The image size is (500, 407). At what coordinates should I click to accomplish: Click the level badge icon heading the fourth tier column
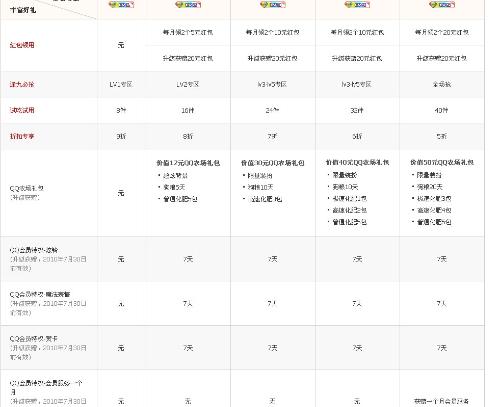tap(357, 5)
